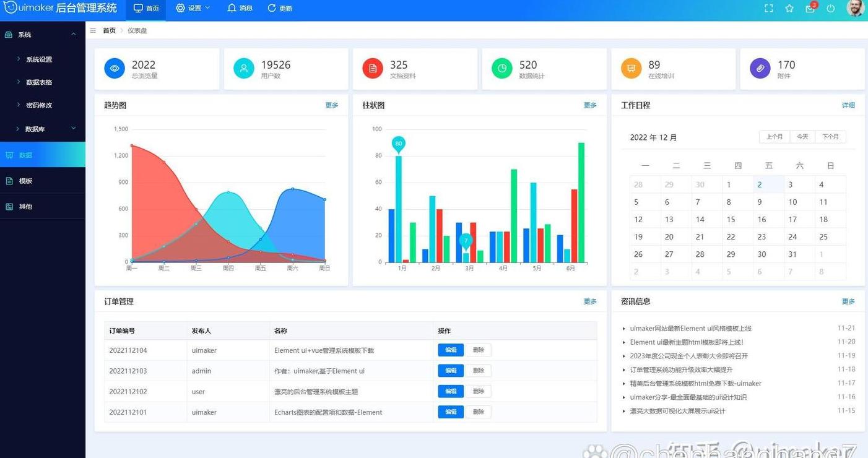Click the power logout icon

(x=831, y=8)
